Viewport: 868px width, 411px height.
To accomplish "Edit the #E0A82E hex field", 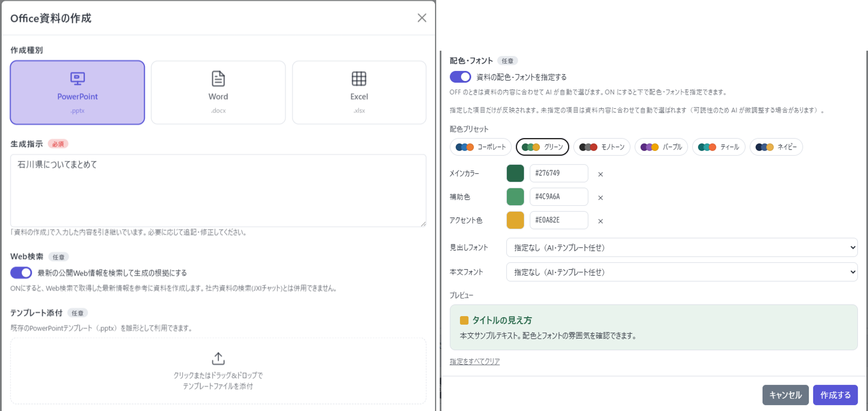I will [559, 220].
